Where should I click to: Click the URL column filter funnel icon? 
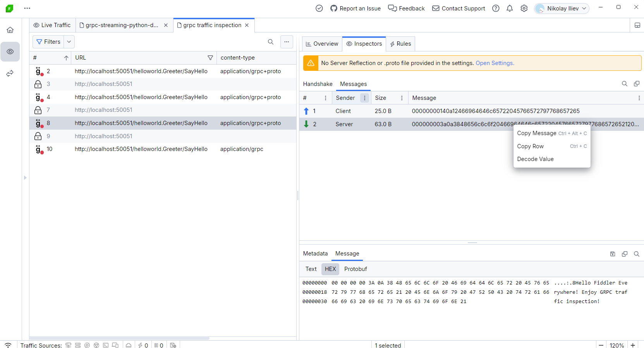tap(210, 58)
